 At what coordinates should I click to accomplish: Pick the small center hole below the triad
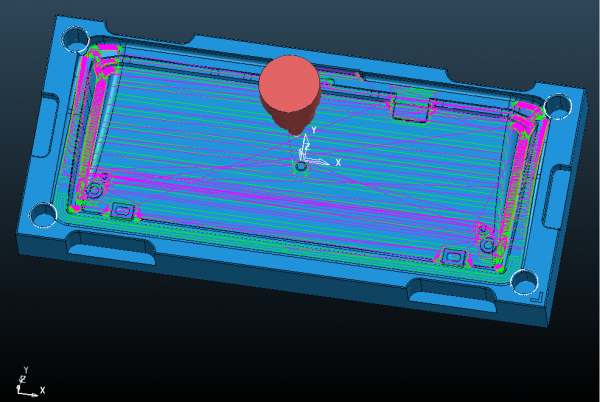(x=301, y=167)
